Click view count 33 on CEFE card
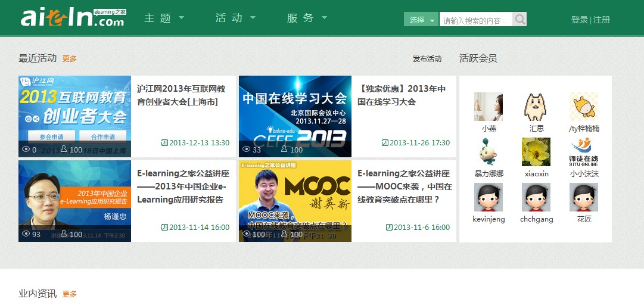 pyautogui.click(x=257, y=150)
